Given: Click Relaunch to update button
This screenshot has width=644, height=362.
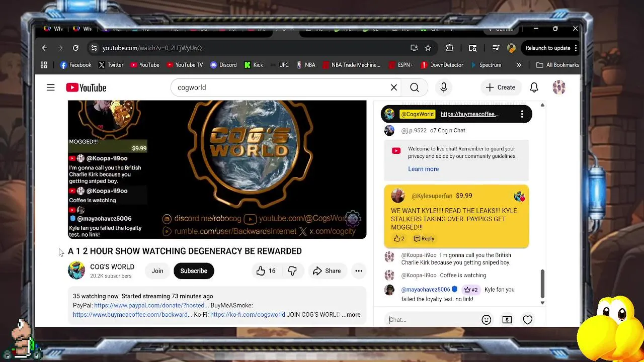Looking at the screenshot, I should (548, 48).
